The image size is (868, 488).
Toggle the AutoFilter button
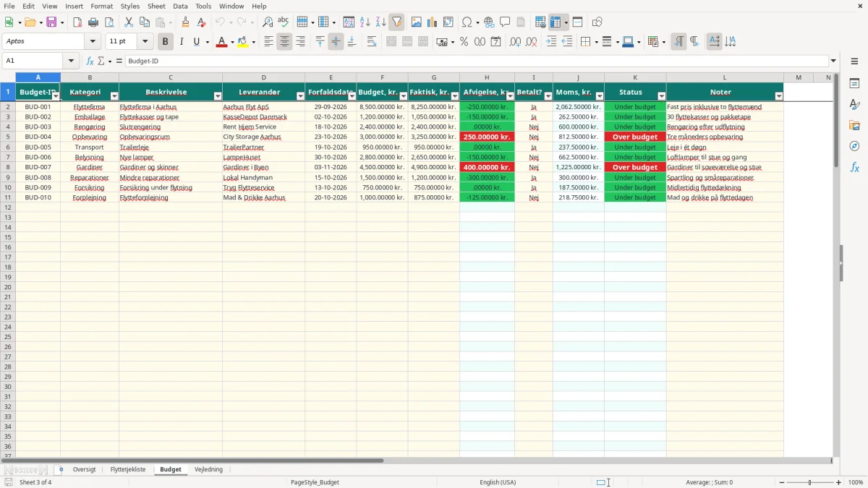pyautogui.click(x=396, y=22)
